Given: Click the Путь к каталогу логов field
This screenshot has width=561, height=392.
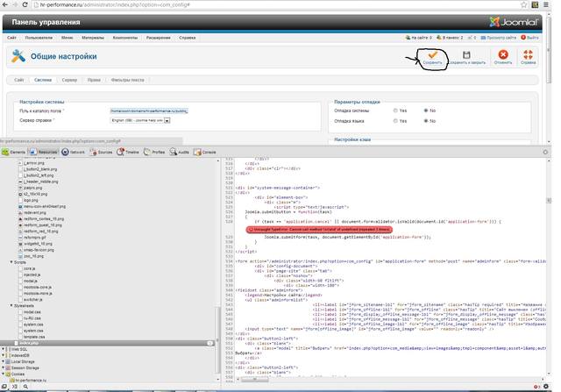Looking at the screenshot, I should 149,111.
